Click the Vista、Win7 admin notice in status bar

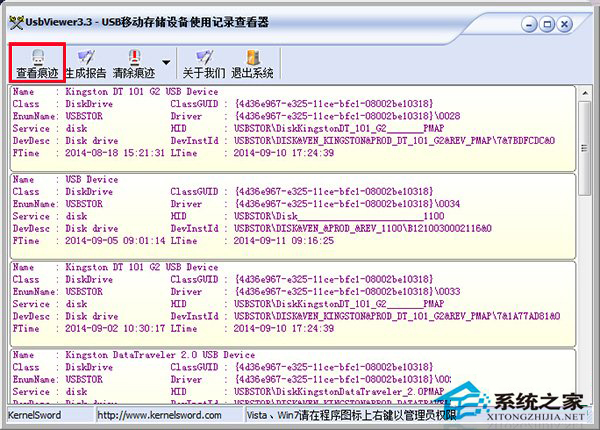[351, 415]
